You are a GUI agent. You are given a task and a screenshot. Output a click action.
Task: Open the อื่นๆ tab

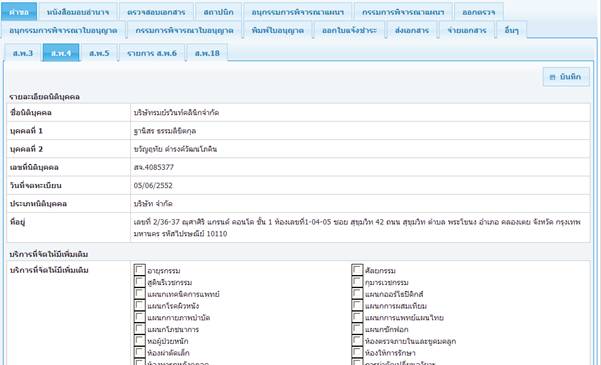pos(512,30)
